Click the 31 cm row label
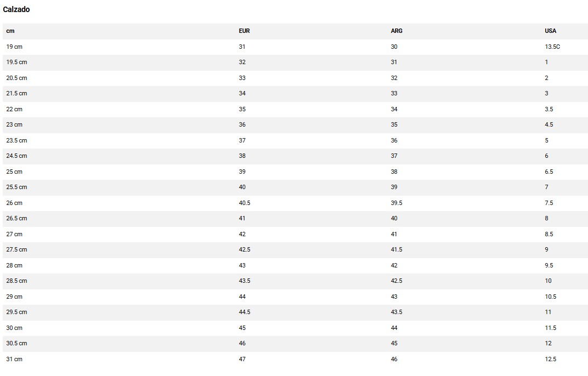 (x=14, y=359)
